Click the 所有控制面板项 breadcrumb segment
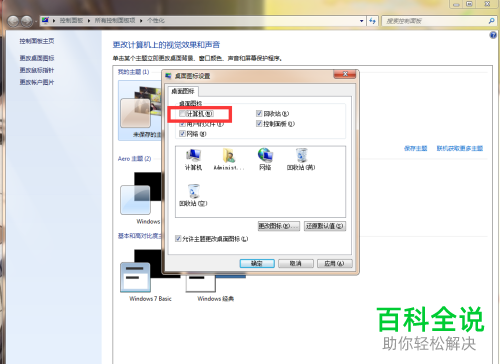This screenshot has height=364, width=500. [x=115, y=21]
